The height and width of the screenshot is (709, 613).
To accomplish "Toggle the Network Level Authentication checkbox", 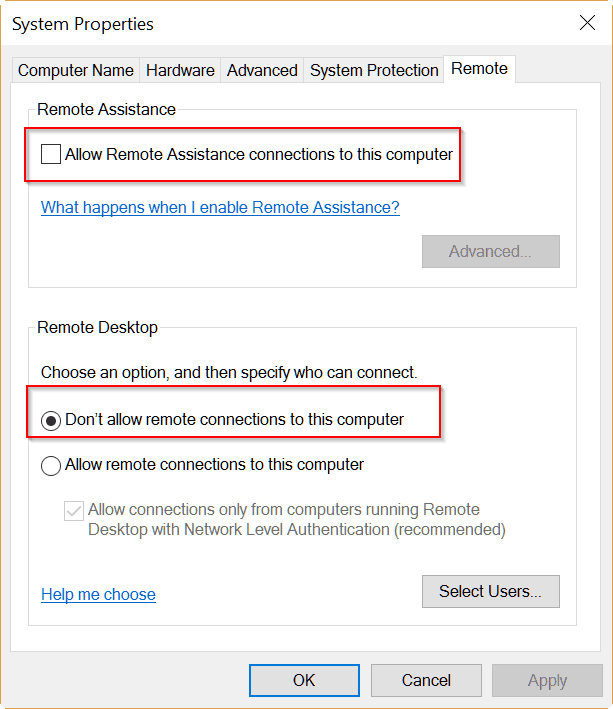I will click(74, 511).
